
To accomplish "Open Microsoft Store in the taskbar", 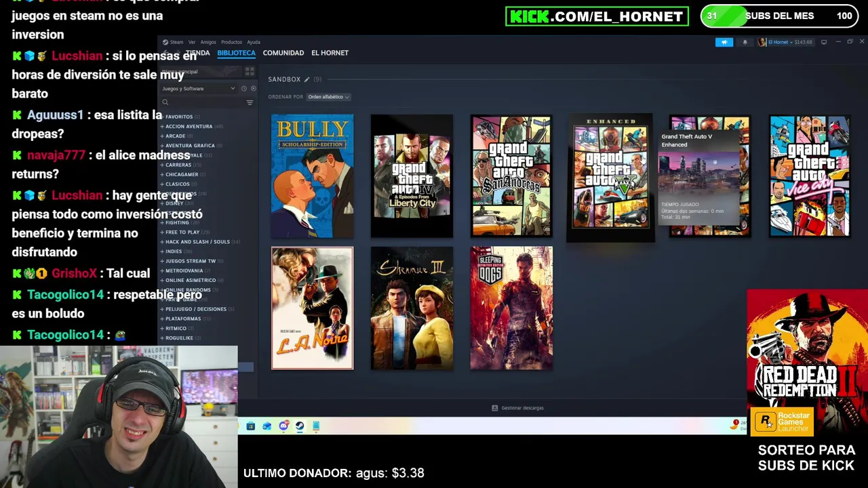I will pyautogui.click(x=250, y=426).
